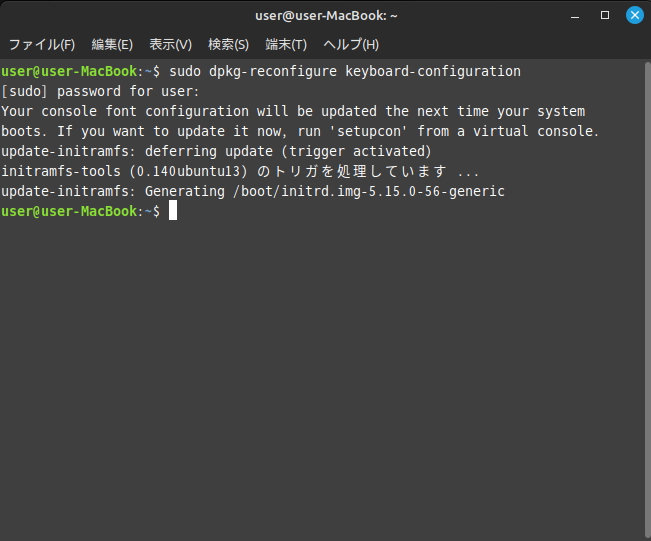The width and height of the screenshot is (651, 541).
Task: Click the '[sudo] password for user:' line
Action: (x=100, y=91)
